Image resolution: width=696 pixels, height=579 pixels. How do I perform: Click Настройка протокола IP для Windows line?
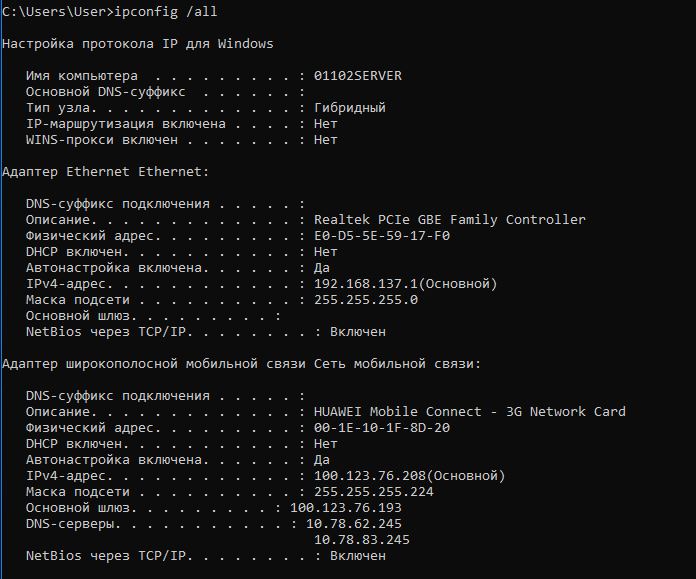click(x=138, y=44)
